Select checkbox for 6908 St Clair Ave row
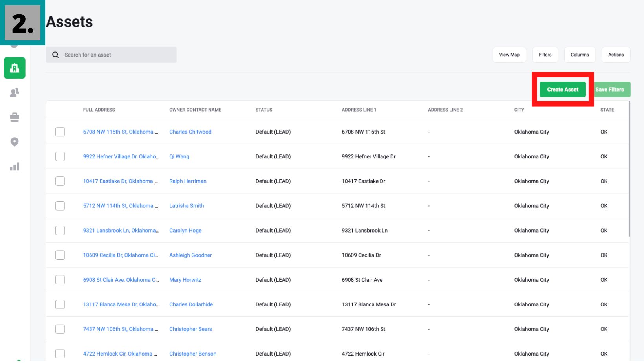The height and width of the screenshot is (363, 644). point(60,280)
